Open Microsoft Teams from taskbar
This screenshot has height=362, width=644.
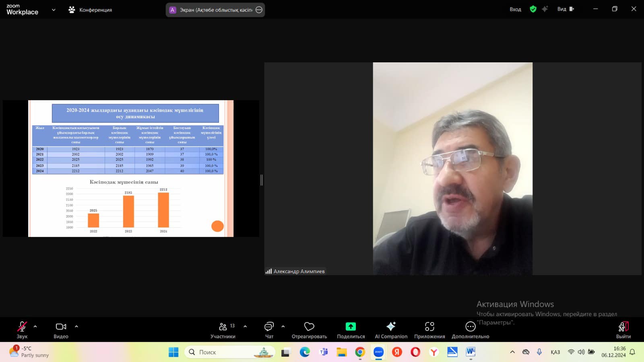click(323, 352)
